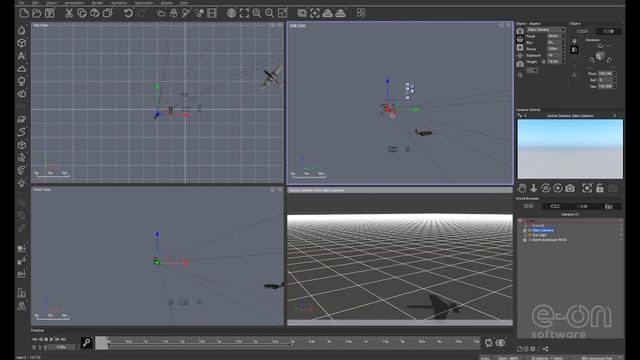Click the terrain mountain tool in left sidebar
Screen dimensions: 640x360
pyautogui.click(x=22, y=69)
